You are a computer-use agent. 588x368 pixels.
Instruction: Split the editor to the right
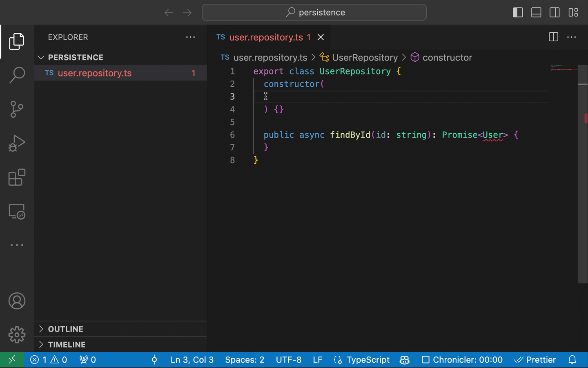click(x=553, y=37)
